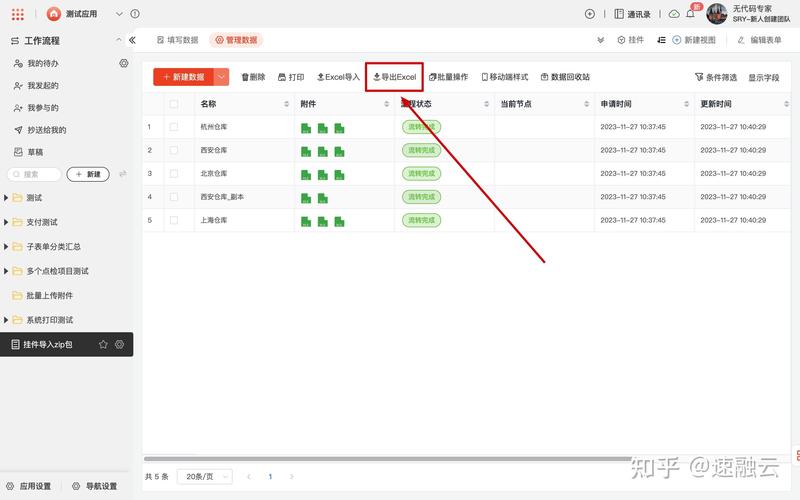Click the list indent view icon

661,40
